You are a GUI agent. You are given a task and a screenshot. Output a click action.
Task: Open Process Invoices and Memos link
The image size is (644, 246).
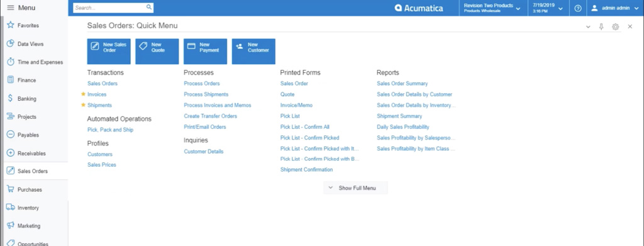[x=218, y=105]
